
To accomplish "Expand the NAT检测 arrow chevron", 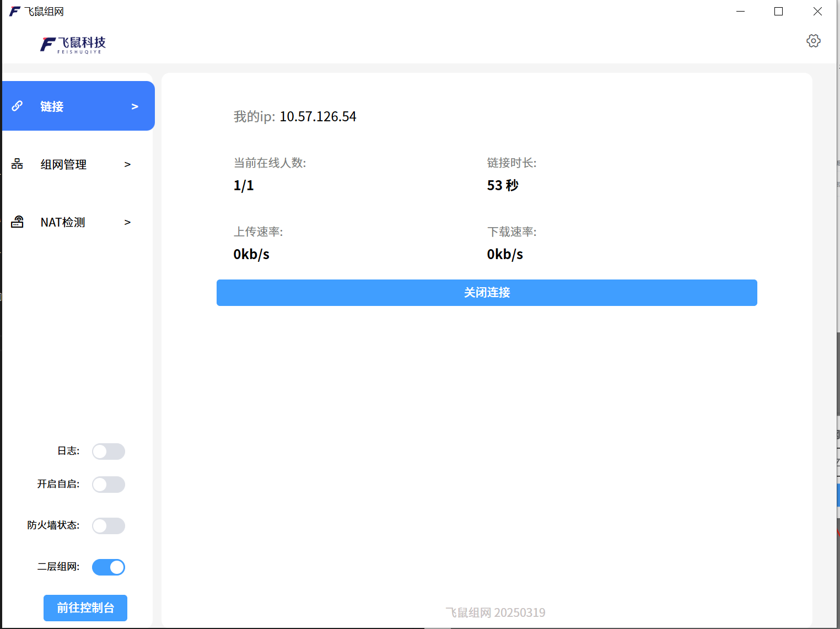I will click(x=127, y=222).
